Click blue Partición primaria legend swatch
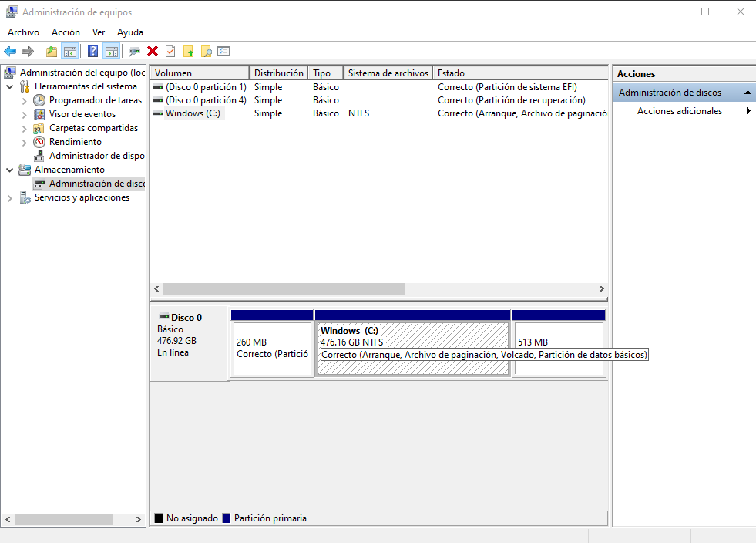The height and width of the screenshot is (543, 756). point(226,518)
